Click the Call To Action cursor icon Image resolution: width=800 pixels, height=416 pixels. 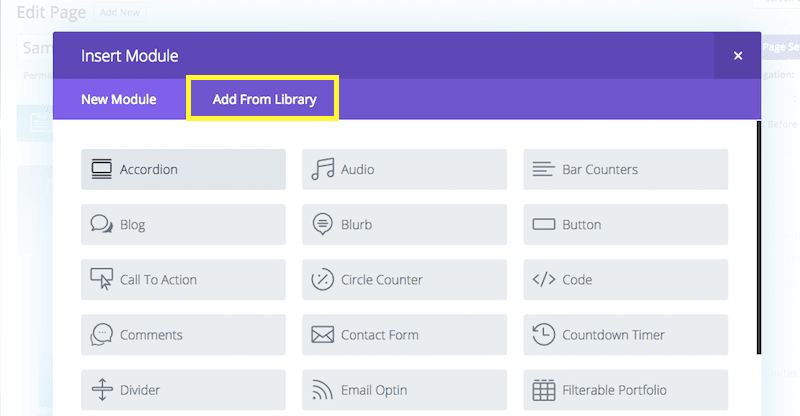(102, 279)
